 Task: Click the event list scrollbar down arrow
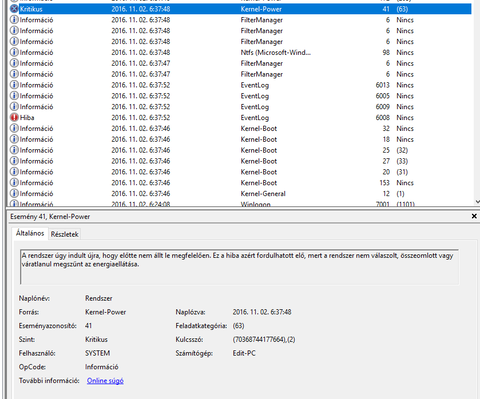[477, 202]
